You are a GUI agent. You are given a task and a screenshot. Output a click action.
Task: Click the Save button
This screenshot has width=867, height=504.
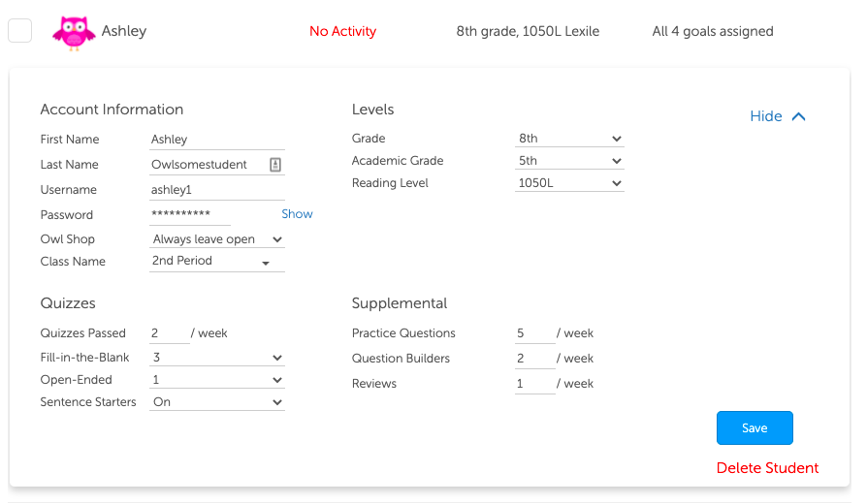pos(755,428)
